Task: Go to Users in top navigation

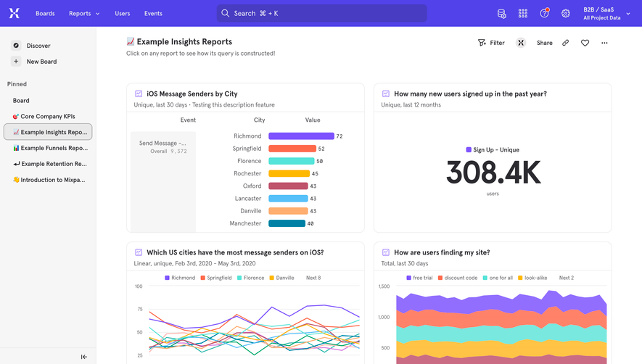Action: coord(123,14)
